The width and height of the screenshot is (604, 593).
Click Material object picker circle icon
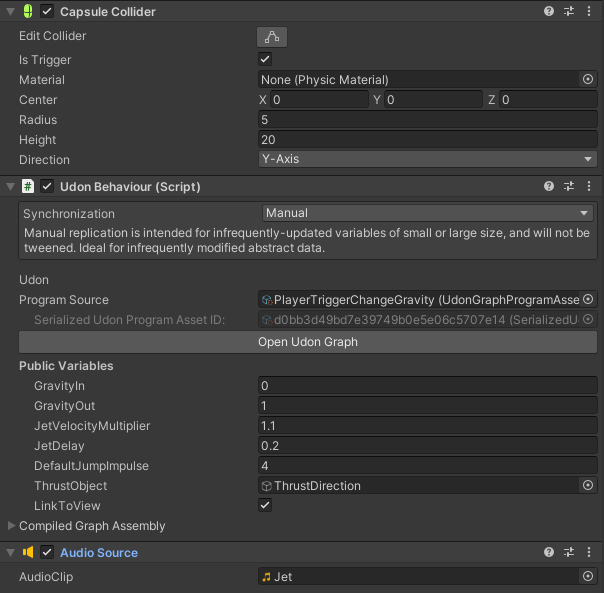pos(588,79)
